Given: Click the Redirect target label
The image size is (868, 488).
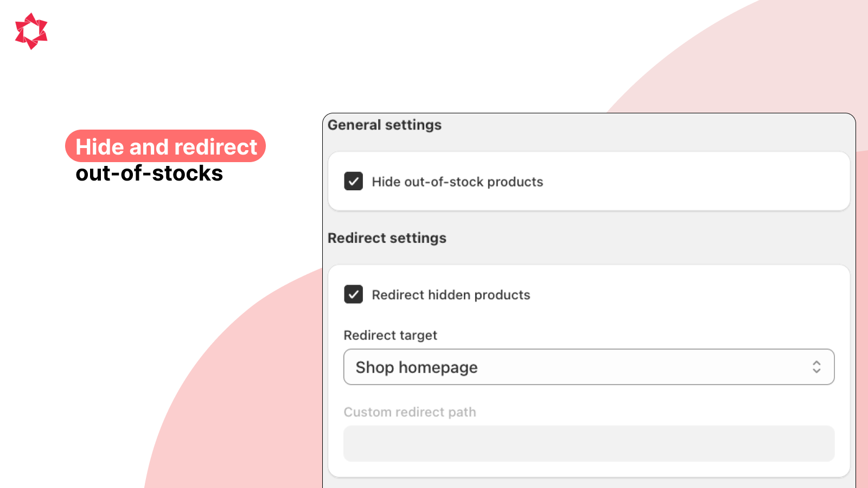Looking at the screenshot, I should click(x=390, y=335).
